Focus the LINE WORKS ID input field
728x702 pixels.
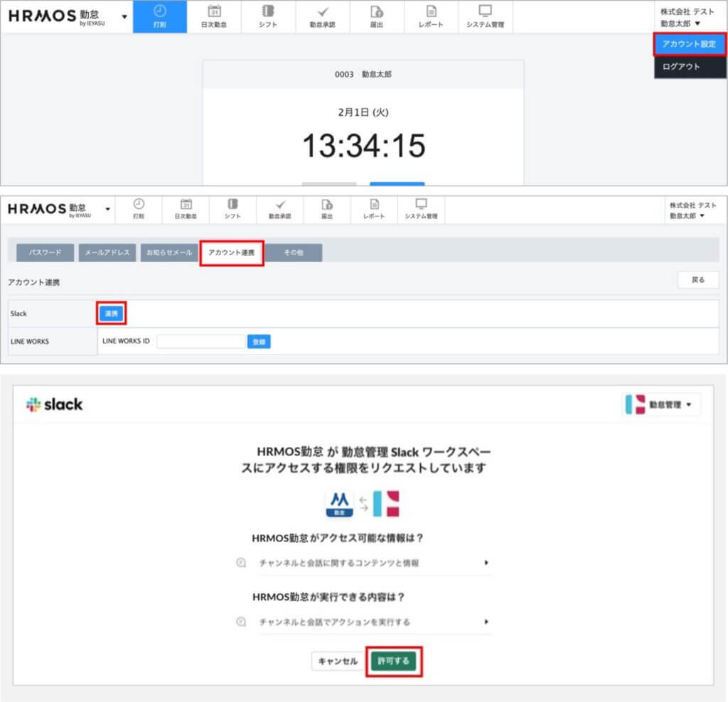click(x=200, y=342)
